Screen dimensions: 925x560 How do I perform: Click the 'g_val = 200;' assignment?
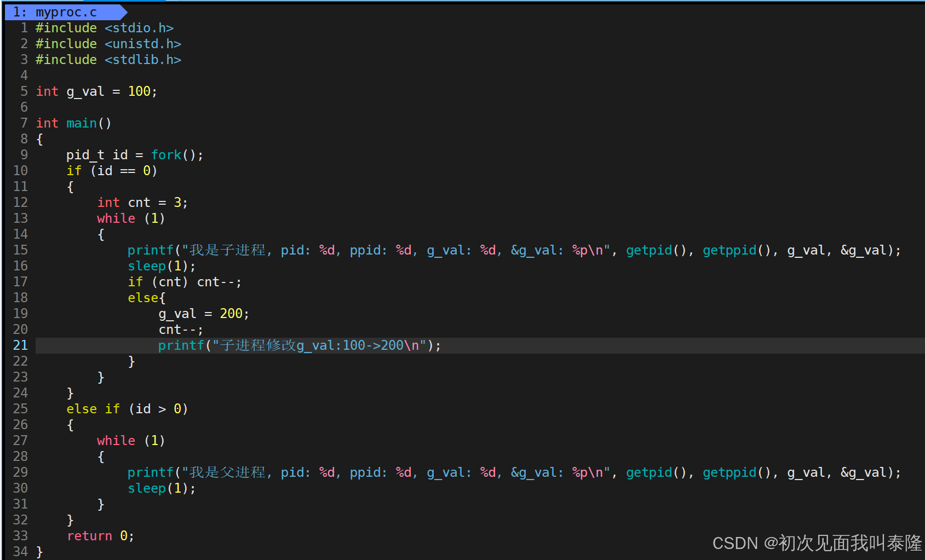click(x=204, y=314)
